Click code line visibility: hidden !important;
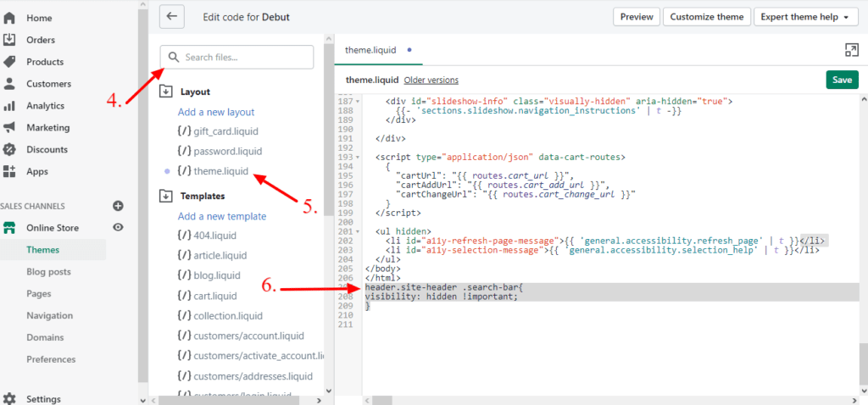The image size is (868, 405). 441,297
